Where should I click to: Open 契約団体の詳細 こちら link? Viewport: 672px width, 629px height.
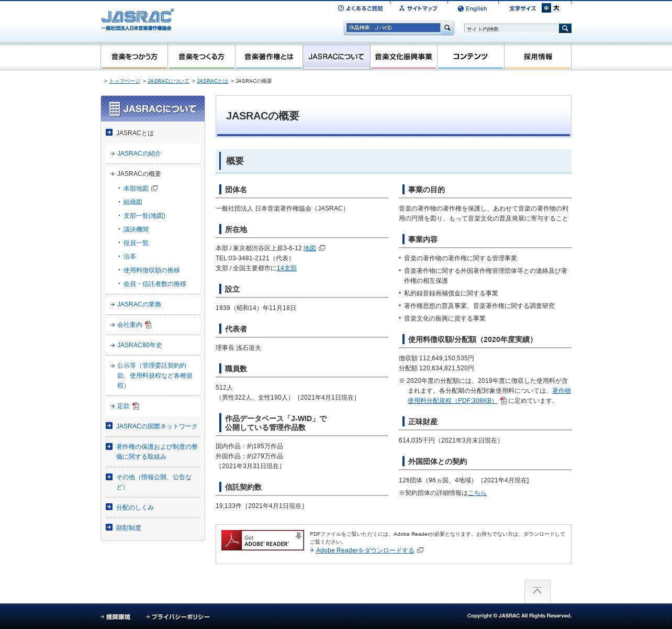(477, 493)
